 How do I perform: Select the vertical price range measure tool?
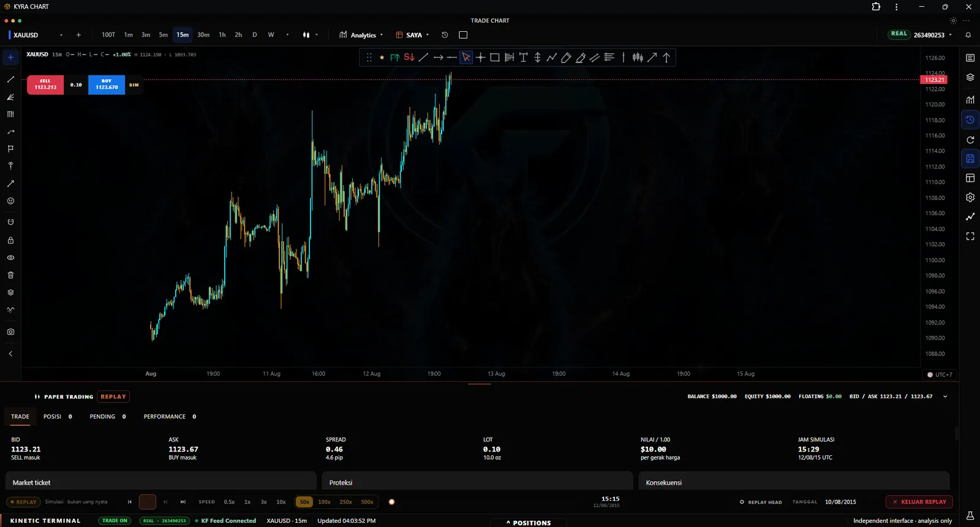[x=537, y=57]
